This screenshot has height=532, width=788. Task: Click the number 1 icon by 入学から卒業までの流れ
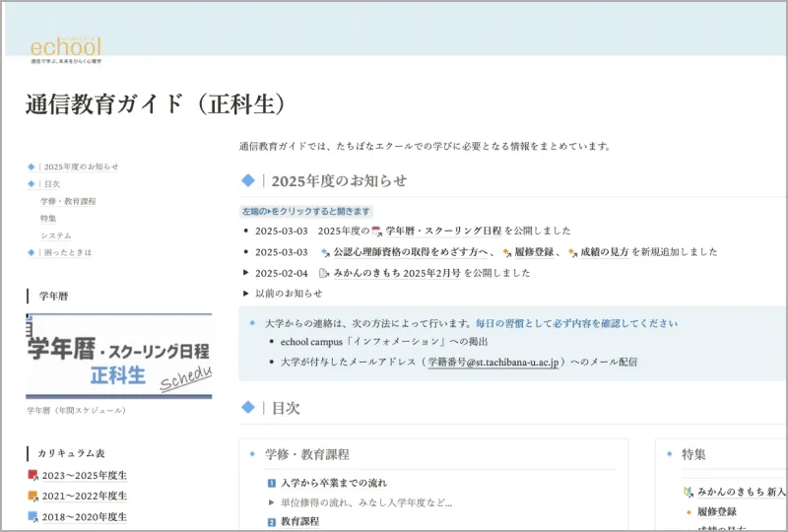tap(272, 483)
